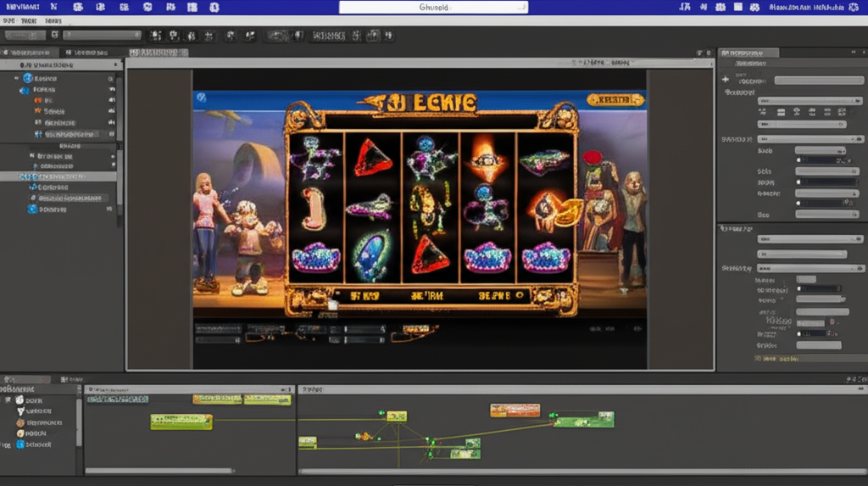Open the first wide dropdown in the right panel
868x486 pixels.
pyautogui.click(x=805, y=100)
